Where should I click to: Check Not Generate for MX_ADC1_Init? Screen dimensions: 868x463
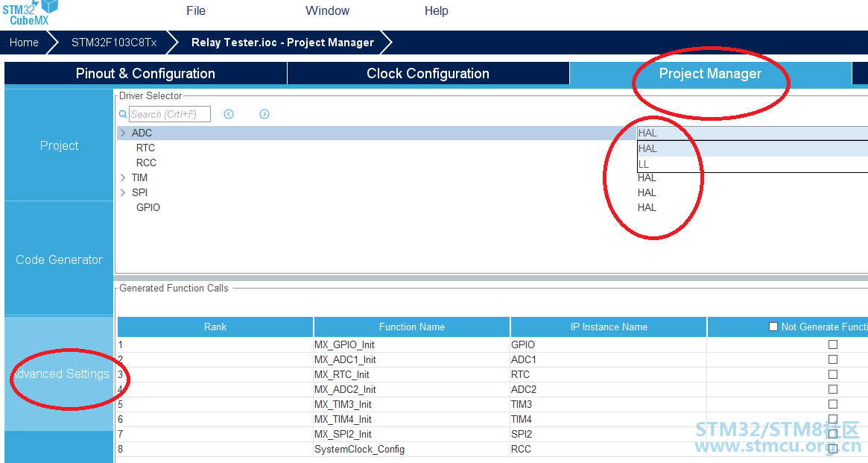click(x=832, y=359)
